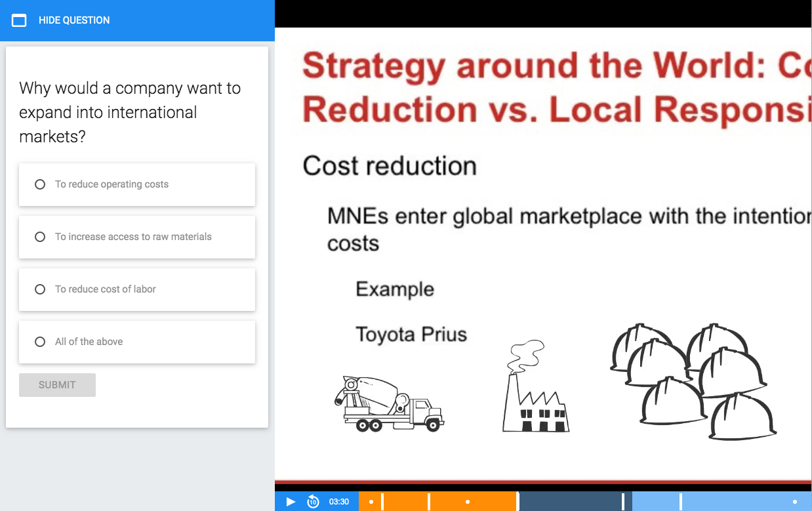Viewport: 812px width, 511px height.
Task: Jump to the white dot near timeline end
Action: coord(795,502)
